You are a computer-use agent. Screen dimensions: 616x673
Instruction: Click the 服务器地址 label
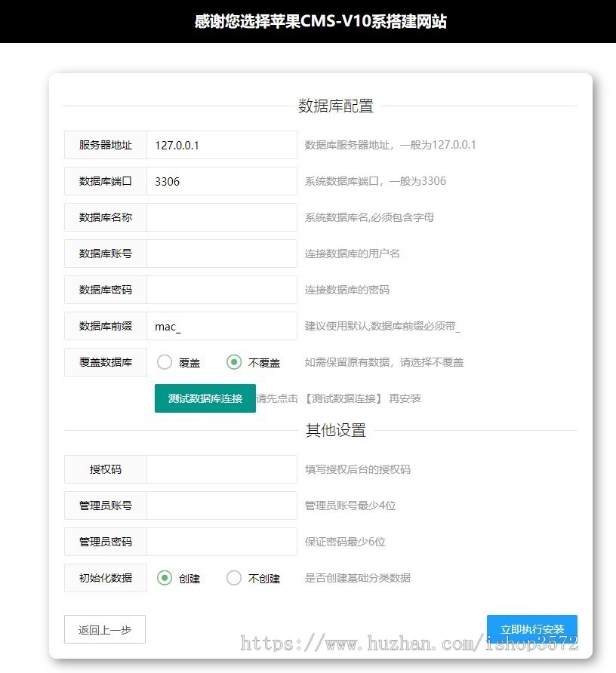click(106, 145)
